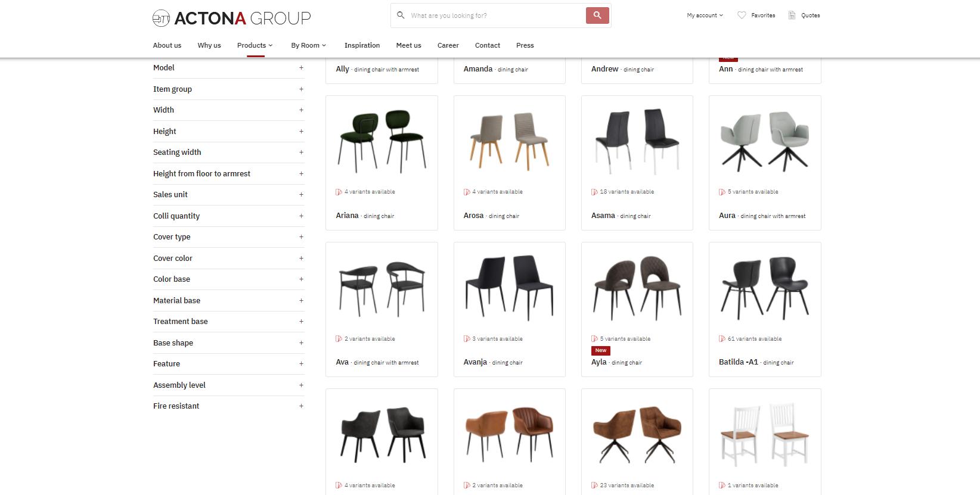The height and width of the screenshot is (495, 980).
Task: Expand the Treatment base filter
Action: (228, 322)
